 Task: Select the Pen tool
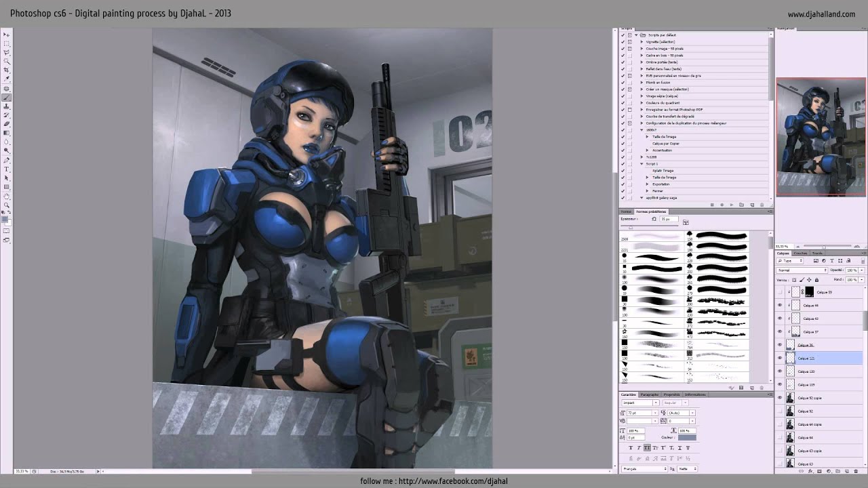6,160
